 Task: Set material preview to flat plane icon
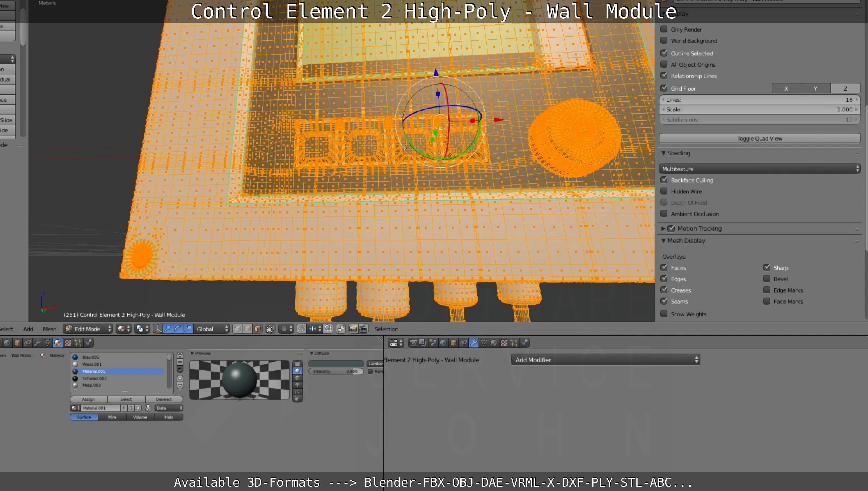[297, 363]
